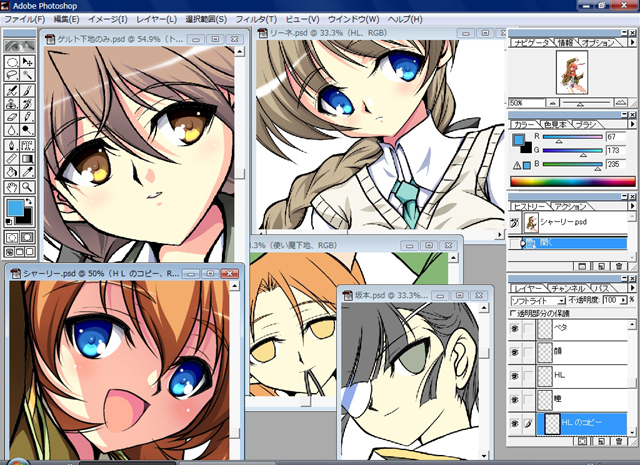Open blend mode dropdown ソフトライト
This screenshot has width=640, height=465.
click(x=538, y=301)
